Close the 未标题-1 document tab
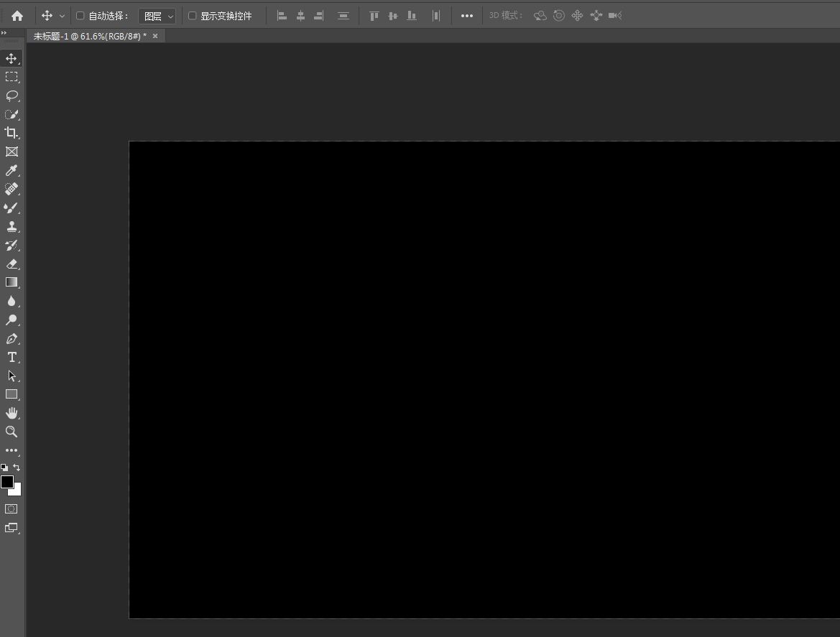Image resolution: width=840 pixels, height=637 pixels. click(x=155, y=36)
